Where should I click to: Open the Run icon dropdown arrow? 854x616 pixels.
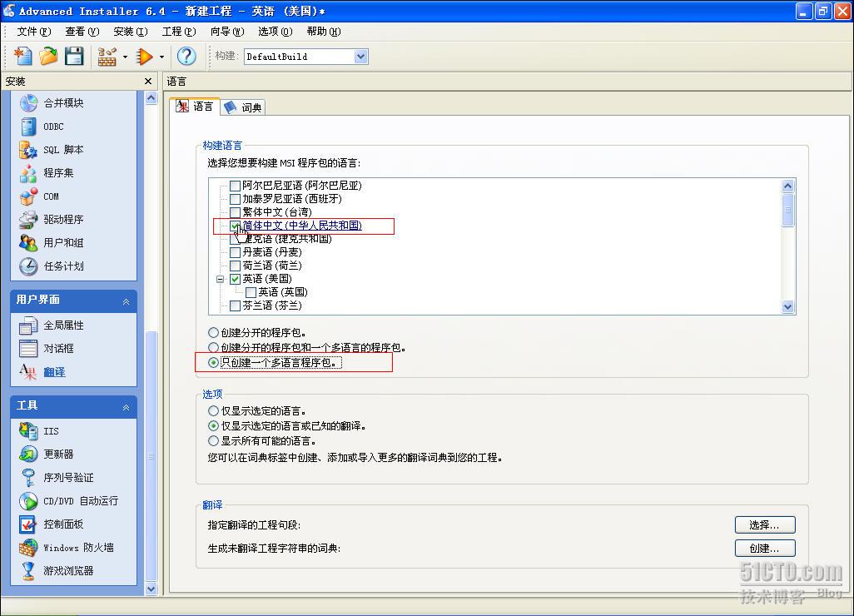tap(161, 57)
